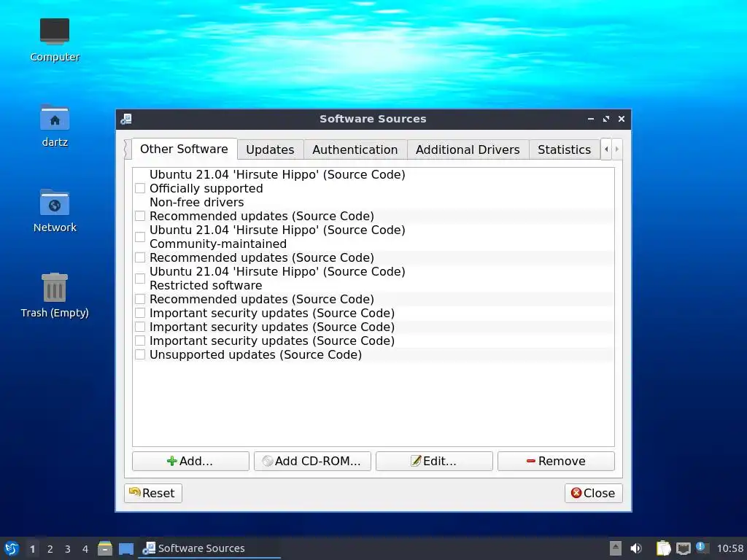
Task: Launch the file manager from taskbar
Action: pos(105,548)
